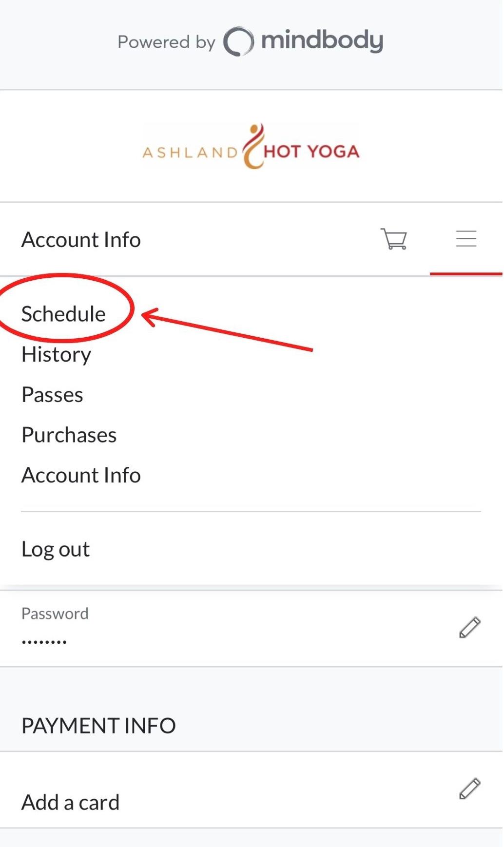Click the mindbody circular logo icon
Image resolution: width=504 pixels, height=847 pixels.
coord(238,41)
